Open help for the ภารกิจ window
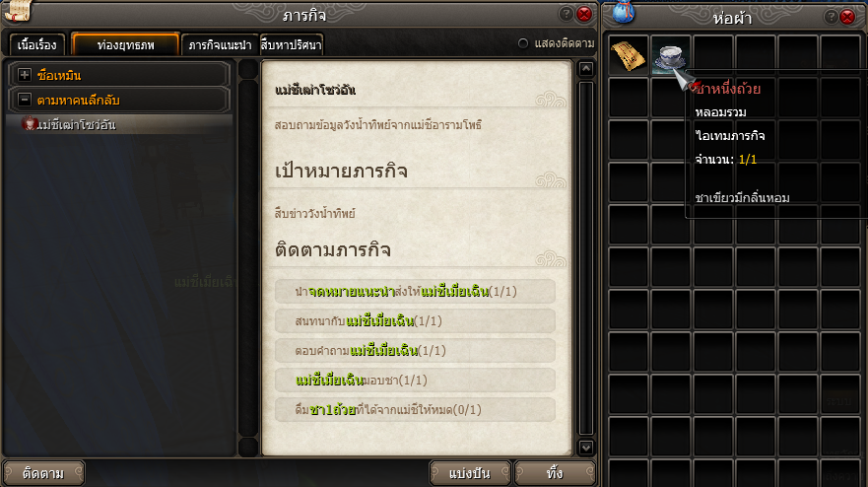The height and width of the screenshot is (487, 868). click(566, 14)
